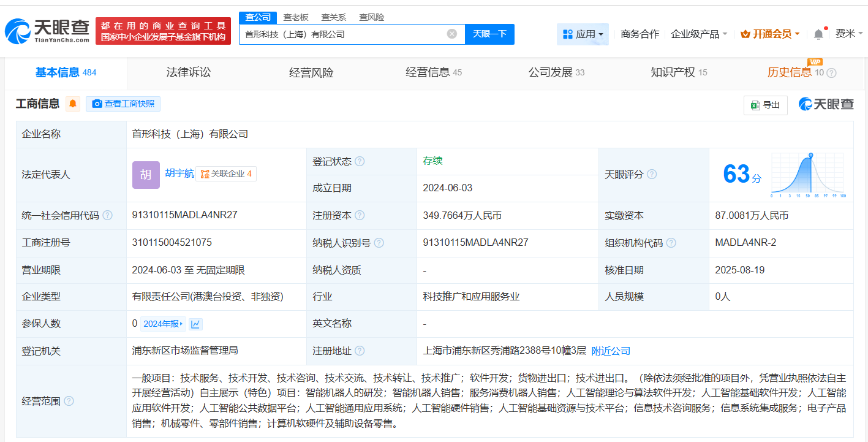Click 关联企业 4 tag
Image resolution: width=868 pixels, height=442 pixels.
point(226,174)
